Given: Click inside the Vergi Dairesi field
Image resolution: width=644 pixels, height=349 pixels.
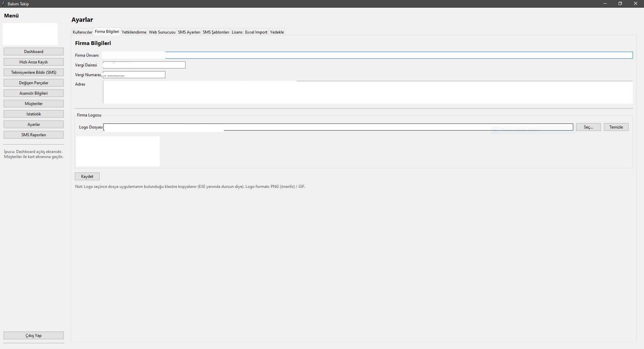Looking at the screenshot, I should [x=144, y=65].
